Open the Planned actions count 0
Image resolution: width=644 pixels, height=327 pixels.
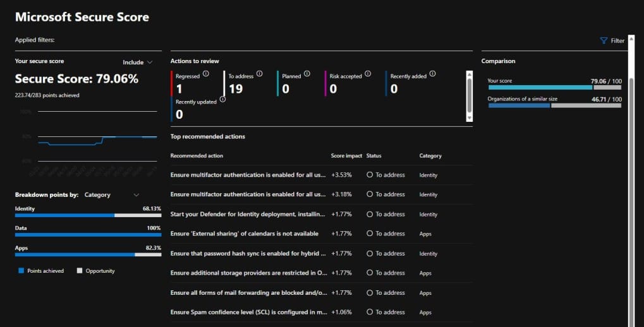286,88
